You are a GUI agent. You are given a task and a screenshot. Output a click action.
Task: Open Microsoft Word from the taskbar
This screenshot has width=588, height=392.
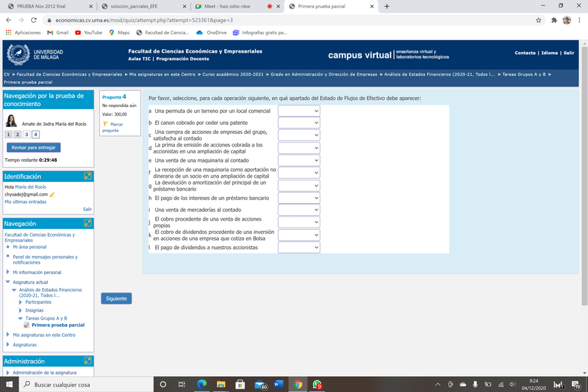point(278,384)
